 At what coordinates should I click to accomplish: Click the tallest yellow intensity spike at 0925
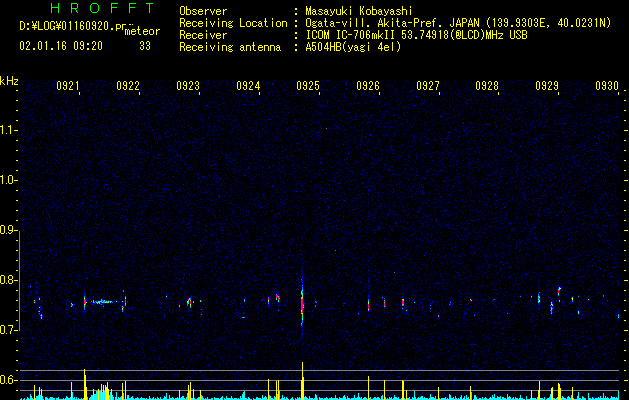302,381
